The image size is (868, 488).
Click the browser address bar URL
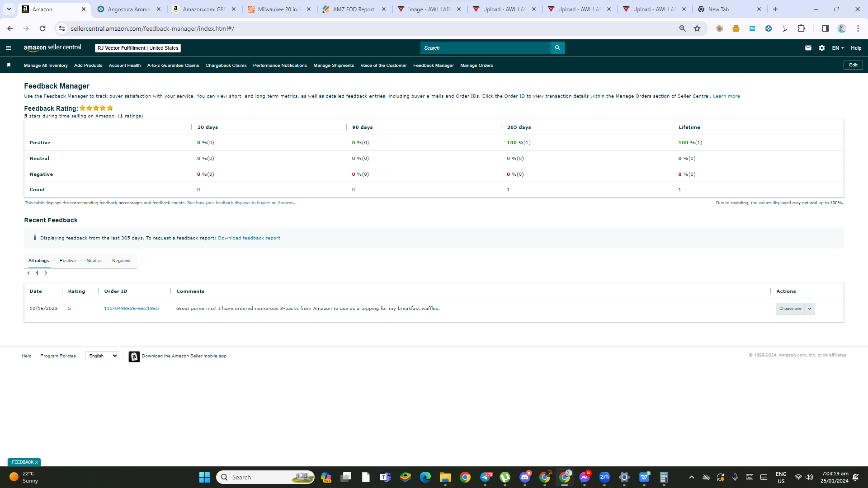(152, 28)
